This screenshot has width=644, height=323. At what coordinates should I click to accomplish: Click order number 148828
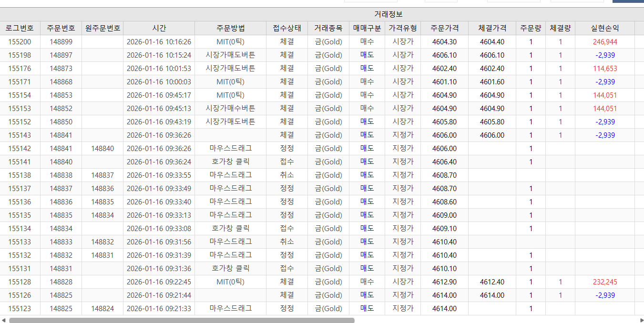pyautogui.click(x=61, y=282)
